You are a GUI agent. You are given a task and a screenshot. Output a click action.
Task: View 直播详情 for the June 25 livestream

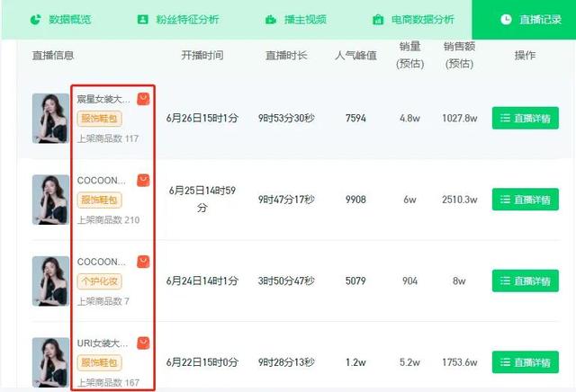(525, 200)
